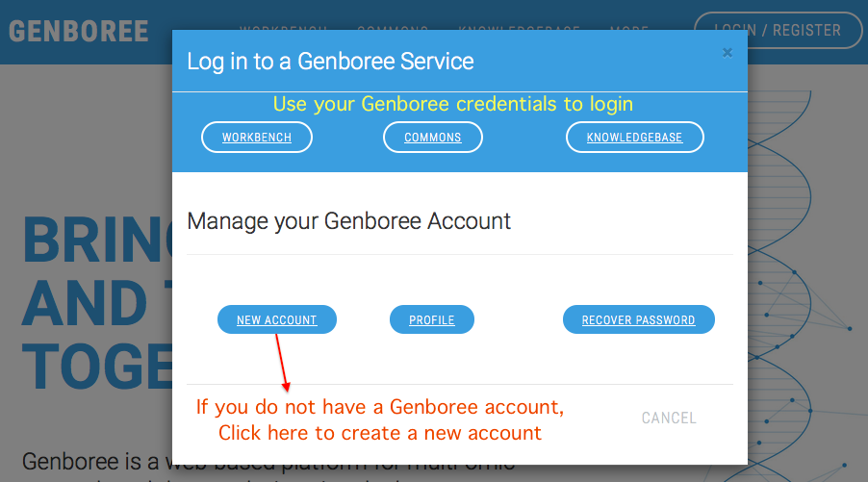This screenshot has height=482, width=868.
Task: Select the Knowledgebase button in the dialog
Action: 634,138
